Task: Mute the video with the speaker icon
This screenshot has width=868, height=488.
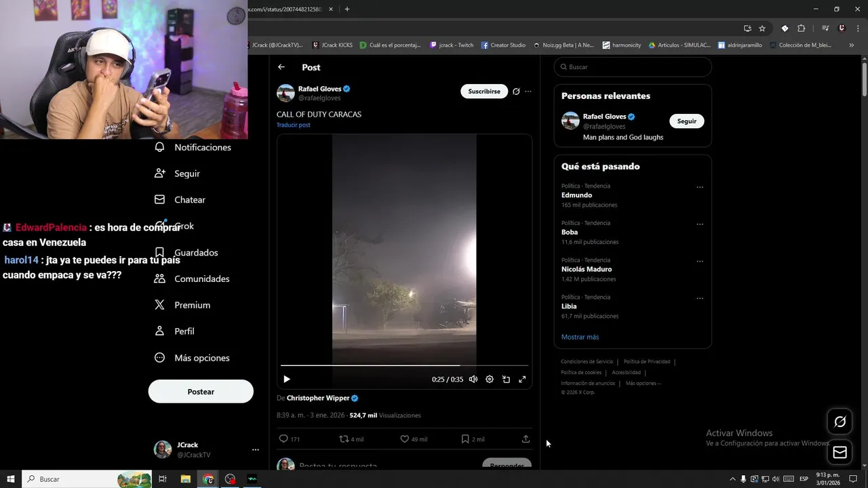Action: pyautogui.click(x=473, y=380)
